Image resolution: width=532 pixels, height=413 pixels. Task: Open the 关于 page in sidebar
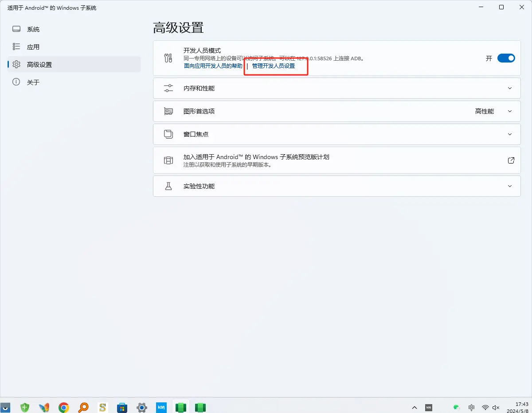click(74, 82)
